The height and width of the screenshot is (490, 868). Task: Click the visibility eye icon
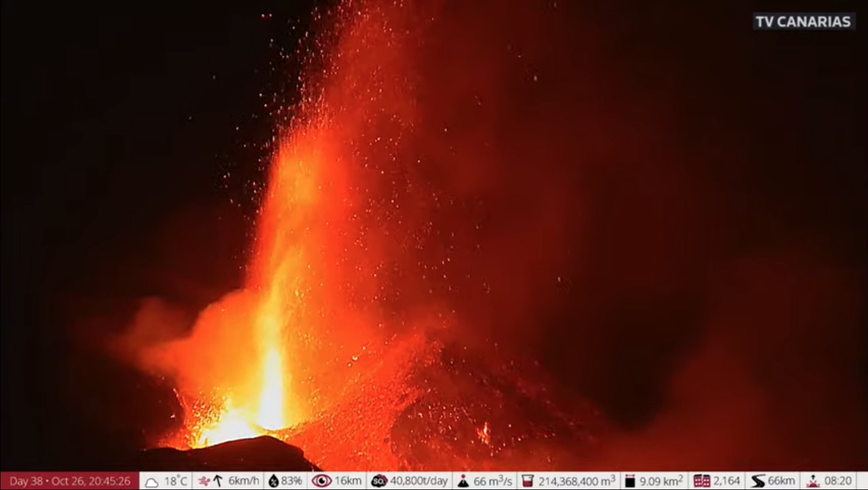point(321,481)
